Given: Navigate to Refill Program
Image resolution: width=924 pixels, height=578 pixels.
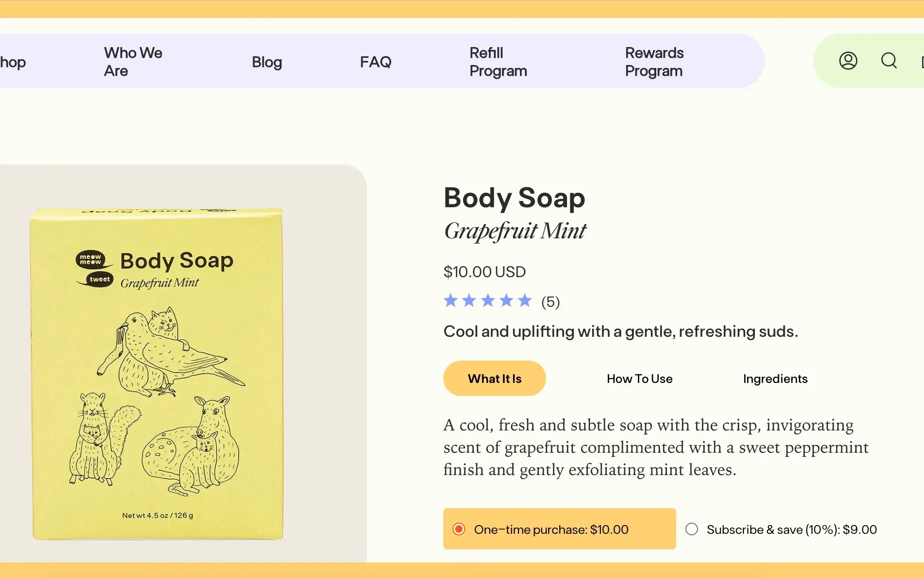Looking at the screenshot, I should click(x=498, y=62).
